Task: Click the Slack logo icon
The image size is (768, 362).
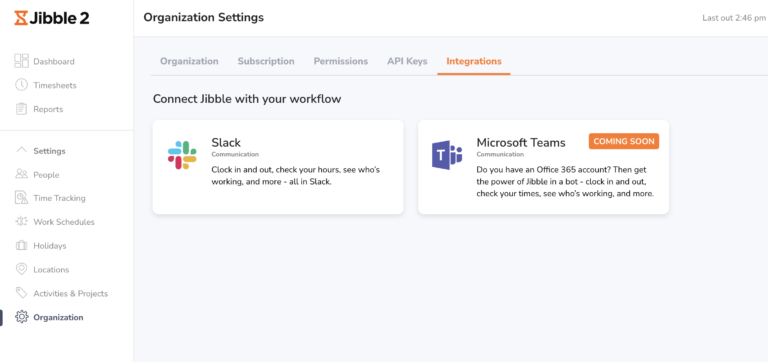Action: (182, 155)
